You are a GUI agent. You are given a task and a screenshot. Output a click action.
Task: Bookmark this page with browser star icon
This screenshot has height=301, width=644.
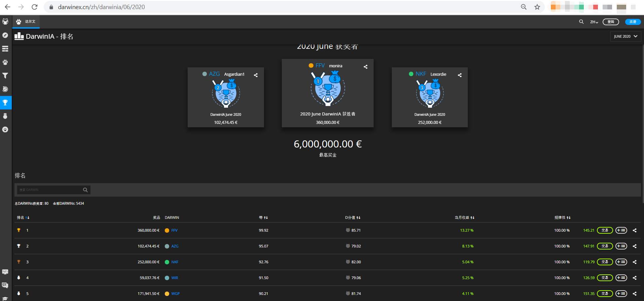tap(537, 7)
